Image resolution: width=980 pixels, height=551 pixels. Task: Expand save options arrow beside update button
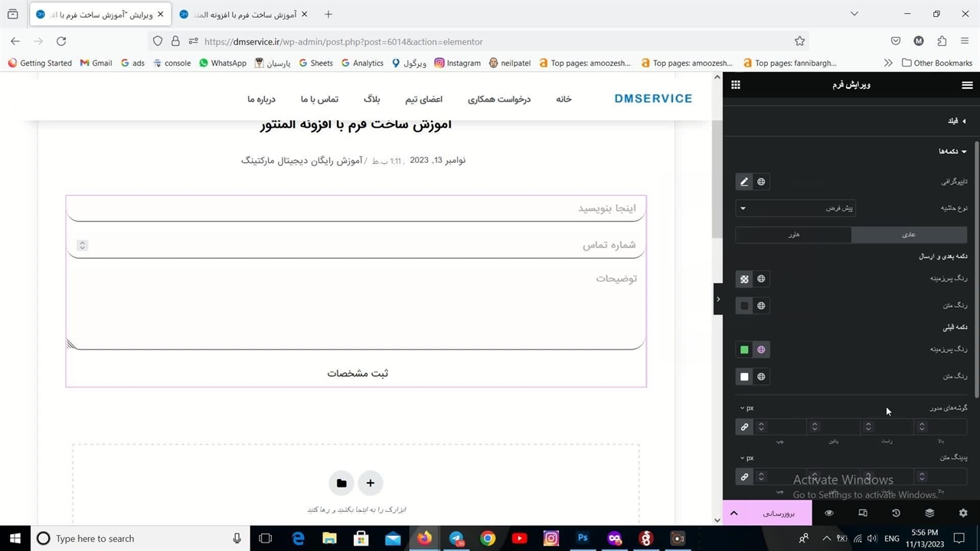733,513
